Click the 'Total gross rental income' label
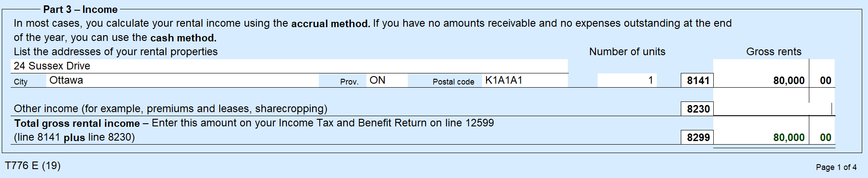The width and height of the screenshot is (868, 178). tap(77, 123)
